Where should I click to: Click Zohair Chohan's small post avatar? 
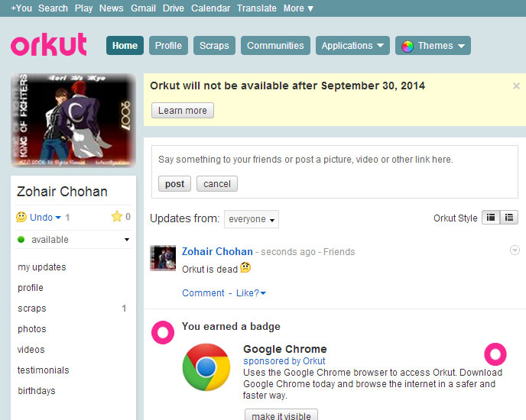coord(163,258)
